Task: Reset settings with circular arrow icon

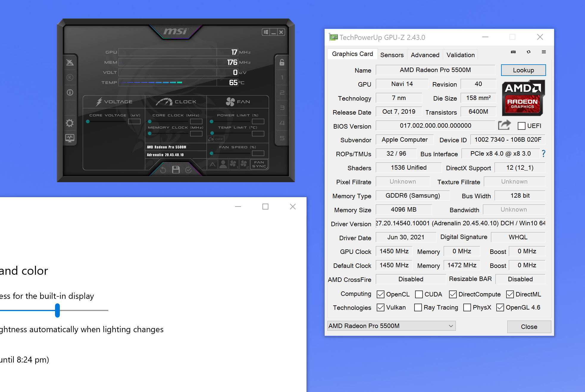Action: (163, 170)
